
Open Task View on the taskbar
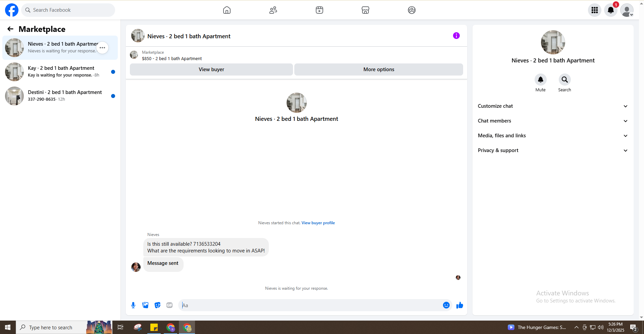[x=120, y=327]
